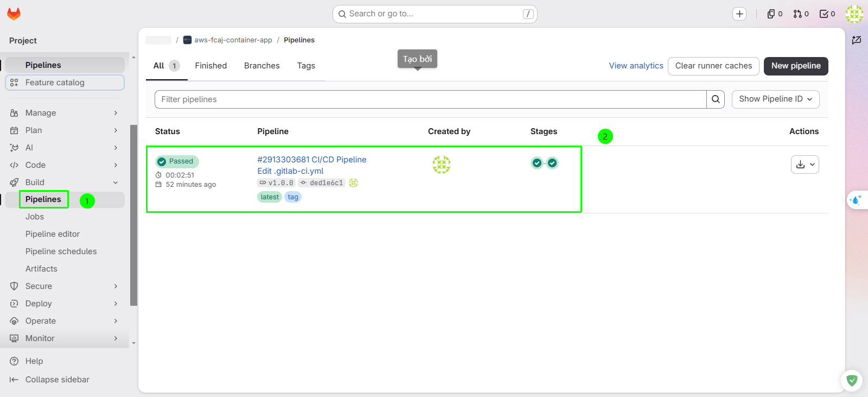
Task: Open the right stage status icon
Action: tap(552, 163)
